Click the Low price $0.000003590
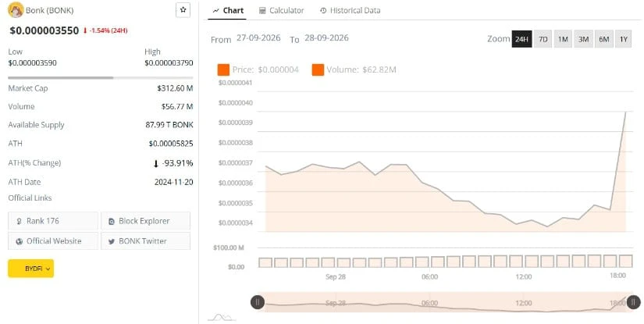 [33, 62]
